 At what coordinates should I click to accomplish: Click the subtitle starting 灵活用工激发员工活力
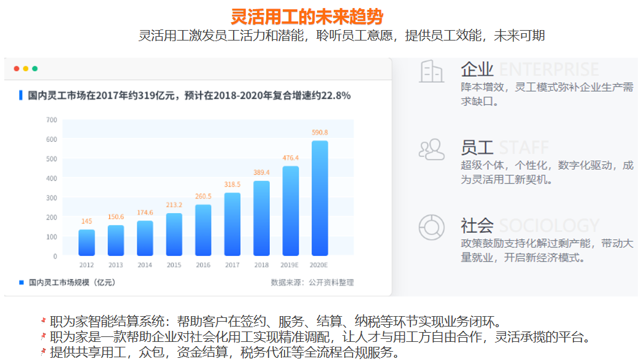point(342,36)
